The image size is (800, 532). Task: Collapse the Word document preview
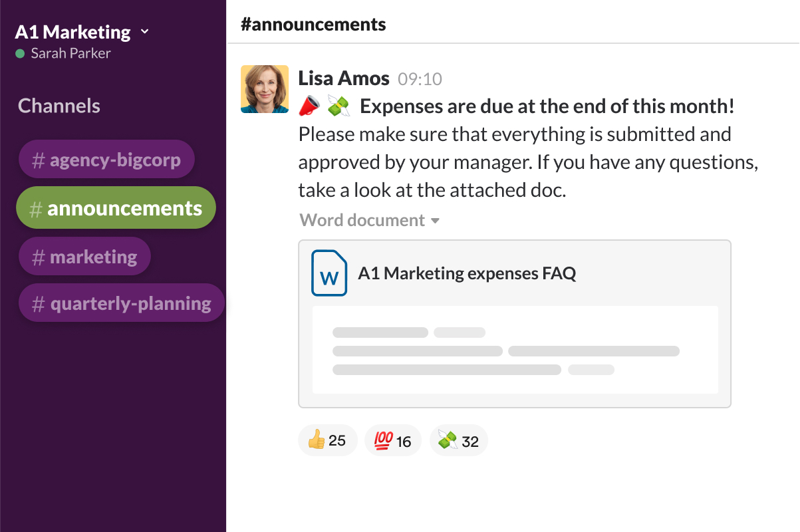(x=436, y=219)
